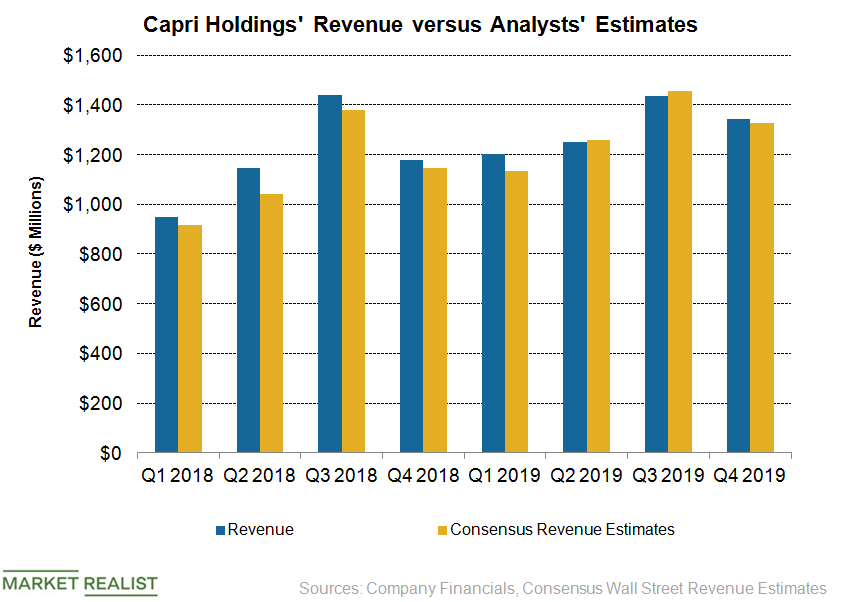Click the Q3 2018 axis label
The height and width of the screenshot is (602, 842).
pos(341,475)
